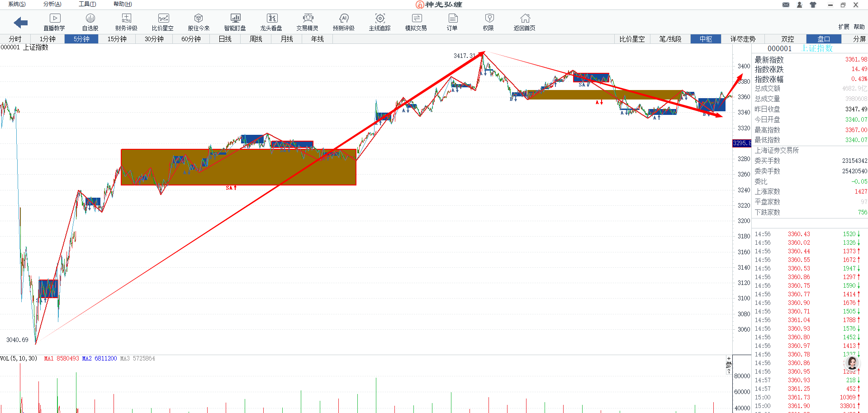Open the 帮助(H) menu
Viewport: 868px width, 413px height.
click(x=123, y=4)
